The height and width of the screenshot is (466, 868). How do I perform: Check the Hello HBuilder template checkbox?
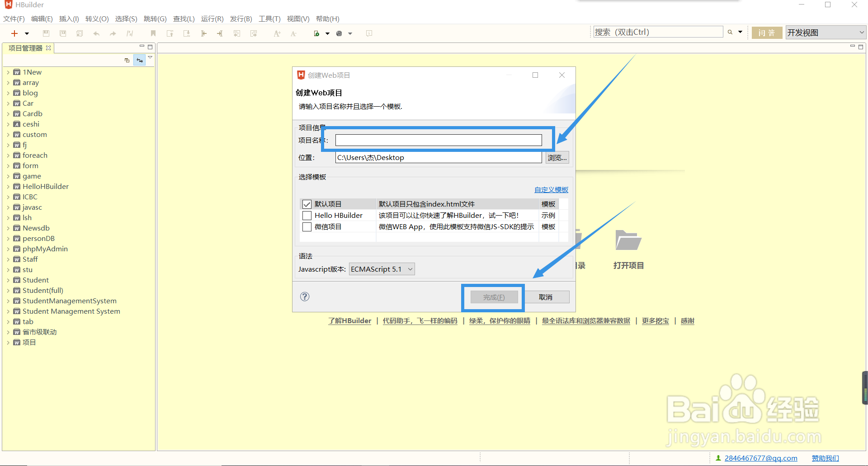click(x=307, y=216)
